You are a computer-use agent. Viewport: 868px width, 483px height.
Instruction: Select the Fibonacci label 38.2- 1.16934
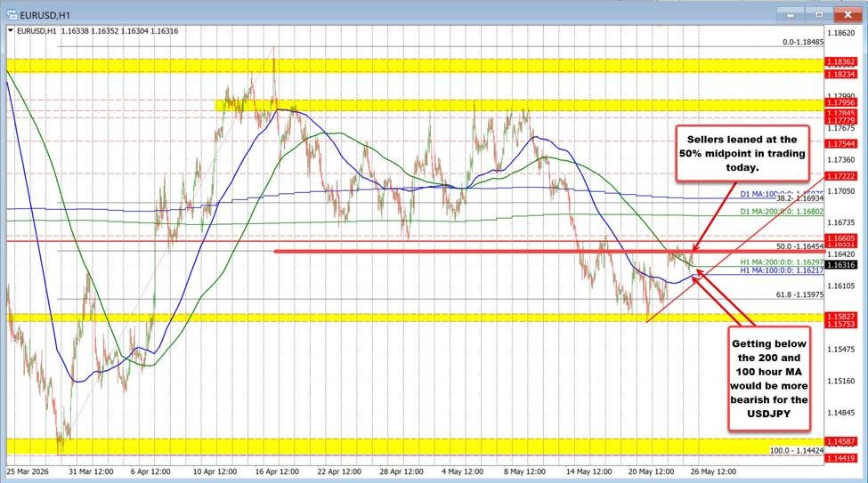click(800, 198)
